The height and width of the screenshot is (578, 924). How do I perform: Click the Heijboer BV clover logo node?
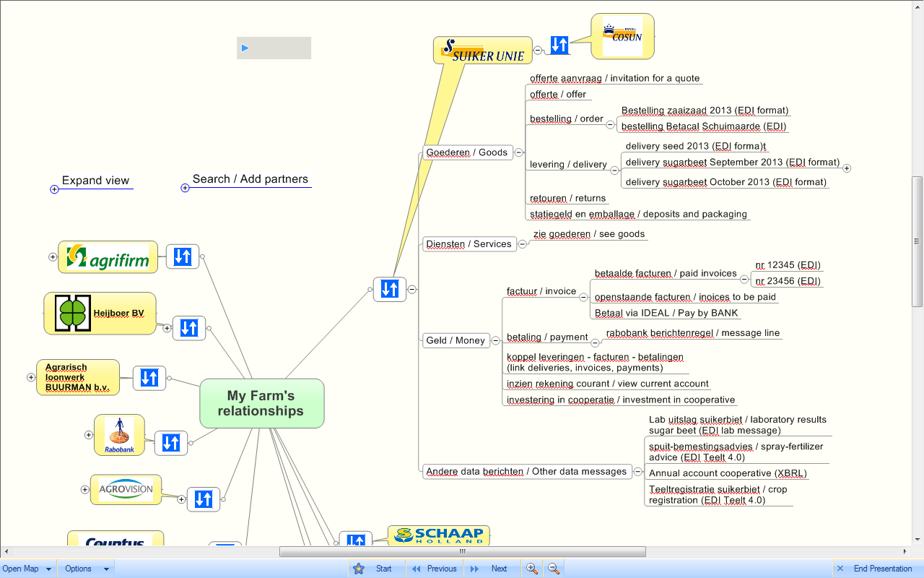[100, 314]
